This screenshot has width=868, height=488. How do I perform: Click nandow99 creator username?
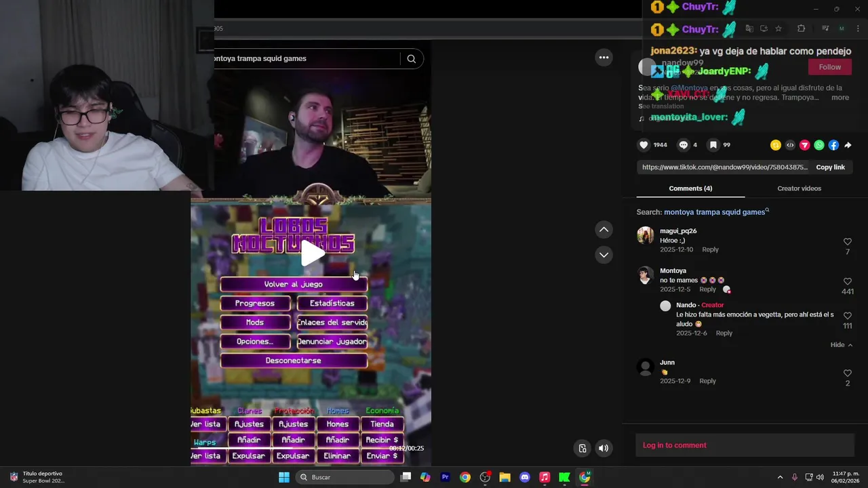(682, 62)
